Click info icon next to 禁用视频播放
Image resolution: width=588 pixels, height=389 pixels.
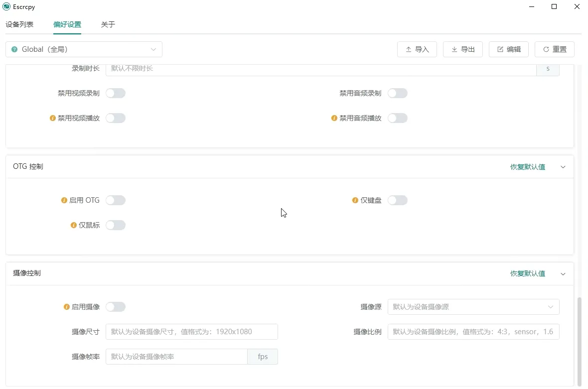53,118
